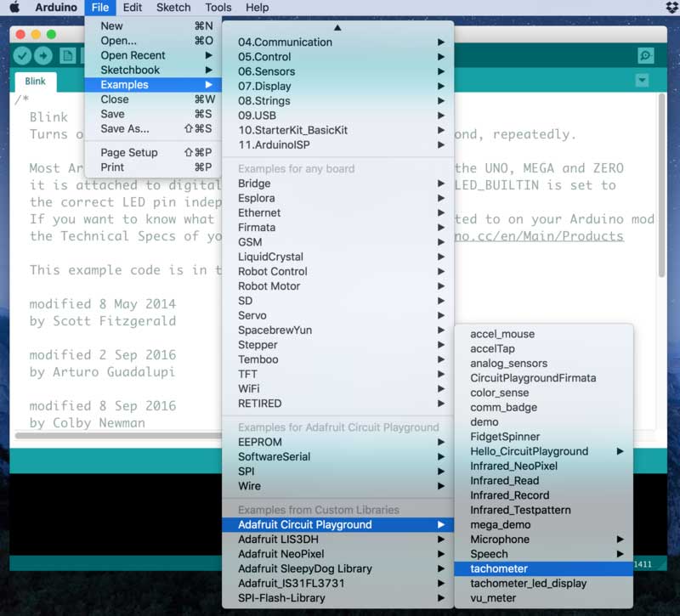Click the Dropbox menu bar icon

(x=667, y=8)
